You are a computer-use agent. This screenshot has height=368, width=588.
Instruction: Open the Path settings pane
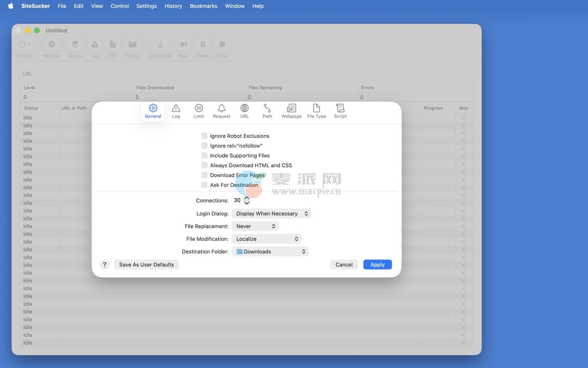pyautogui.click(x=267, y=111)
